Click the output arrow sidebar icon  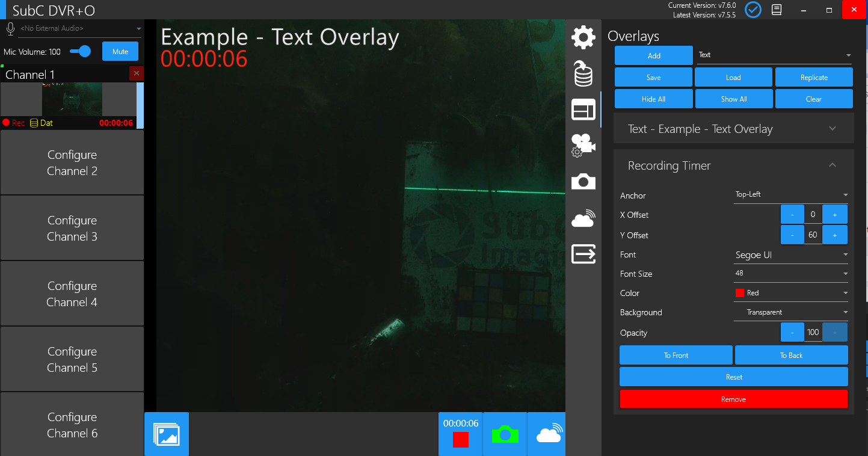pos(583,254)
